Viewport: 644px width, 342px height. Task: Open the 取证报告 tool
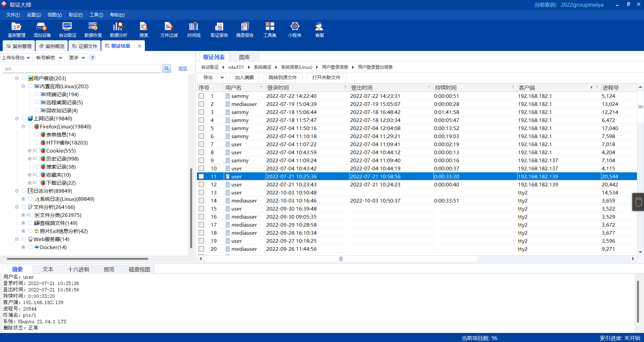tap(219, 30)
